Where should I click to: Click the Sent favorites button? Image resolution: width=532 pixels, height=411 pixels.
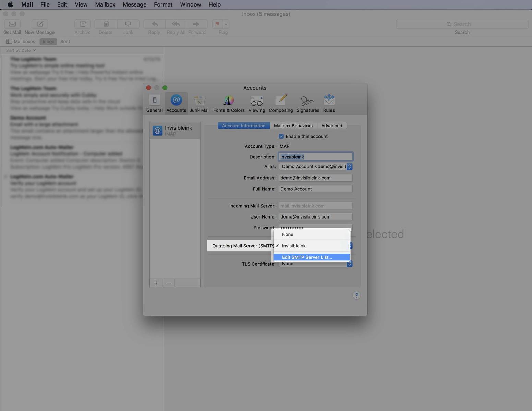65,41
